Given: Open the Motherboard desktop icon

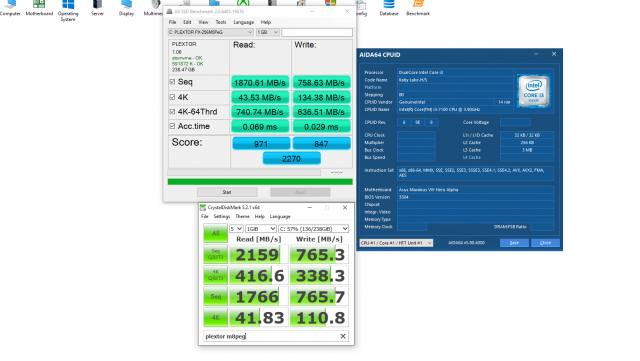Looking at the screenshot, I should (39, 8).
